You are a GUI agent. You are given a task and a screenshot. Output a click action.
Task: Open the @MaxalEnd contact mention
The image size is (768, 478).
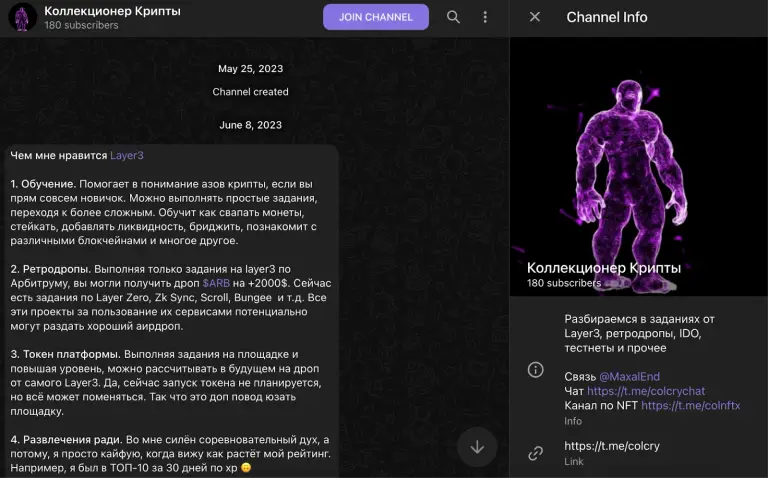tap(629, 377)
